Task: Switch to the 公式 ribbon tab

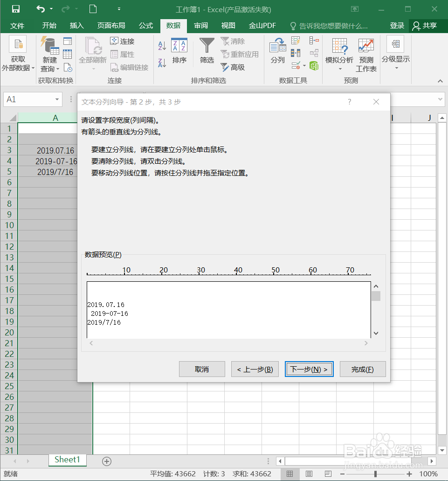Action: pyautogui.click(x=145, y=26)
